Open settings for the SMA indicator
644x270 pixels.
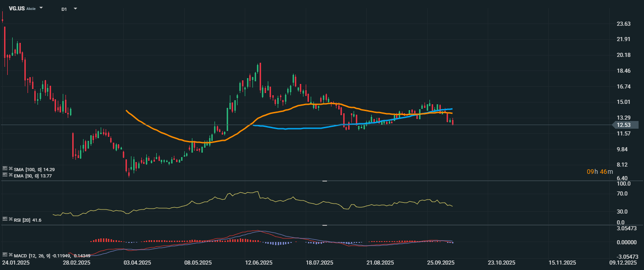[x=5, y=168]
